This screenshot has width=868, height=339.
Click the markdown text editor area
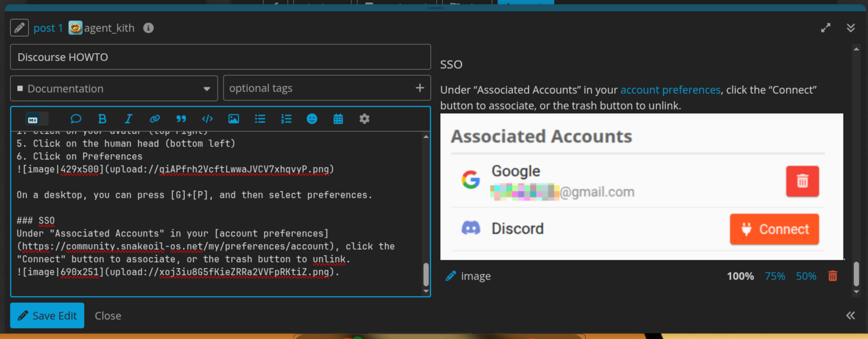click(216, 213)
